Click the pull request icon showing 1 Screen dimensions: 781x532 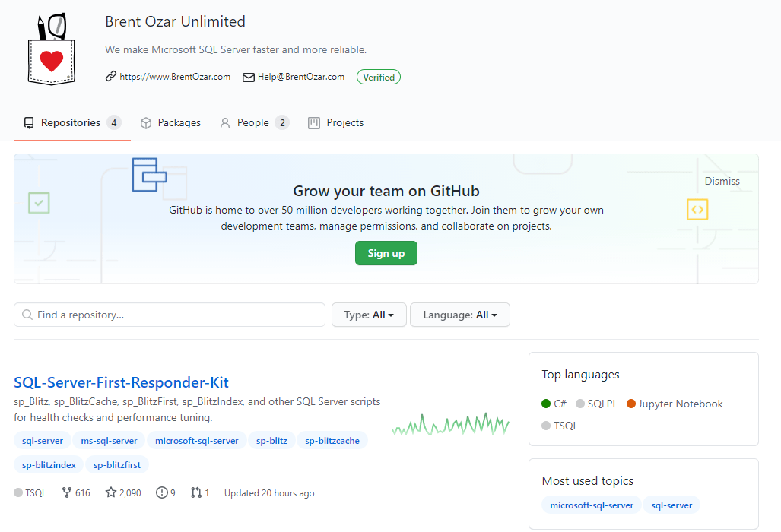[x=196, y=492]
